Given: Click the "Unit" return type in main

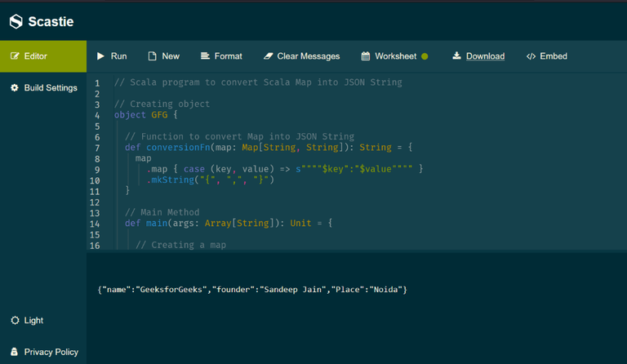Looking at the screenshot, I should pos(300,223).
